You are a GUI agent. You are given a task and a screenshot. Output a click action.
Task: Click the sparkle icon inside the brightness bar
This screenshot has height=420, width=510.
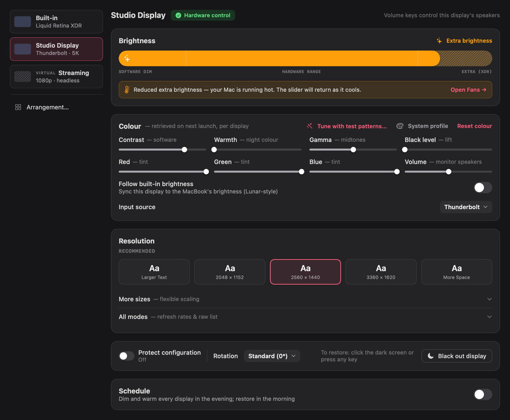(x=127, y=58)
